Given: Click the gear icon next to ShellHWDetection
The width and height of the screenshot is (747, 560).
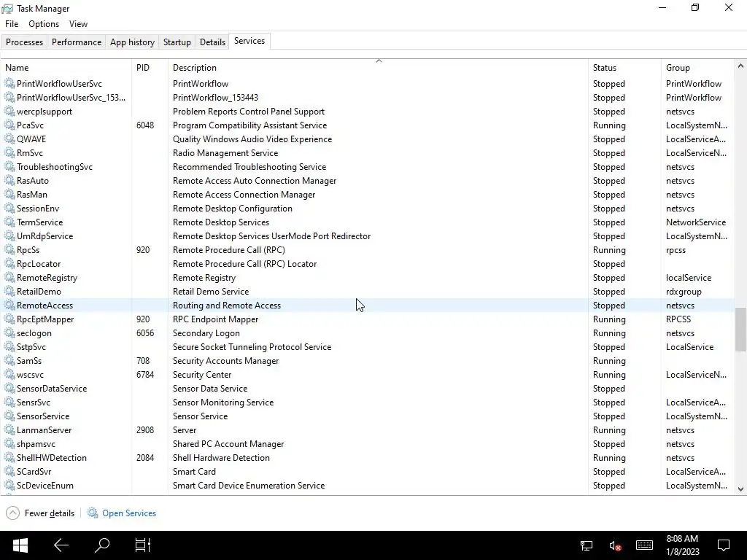Looking at the screenshot, I should pos(9,458).
